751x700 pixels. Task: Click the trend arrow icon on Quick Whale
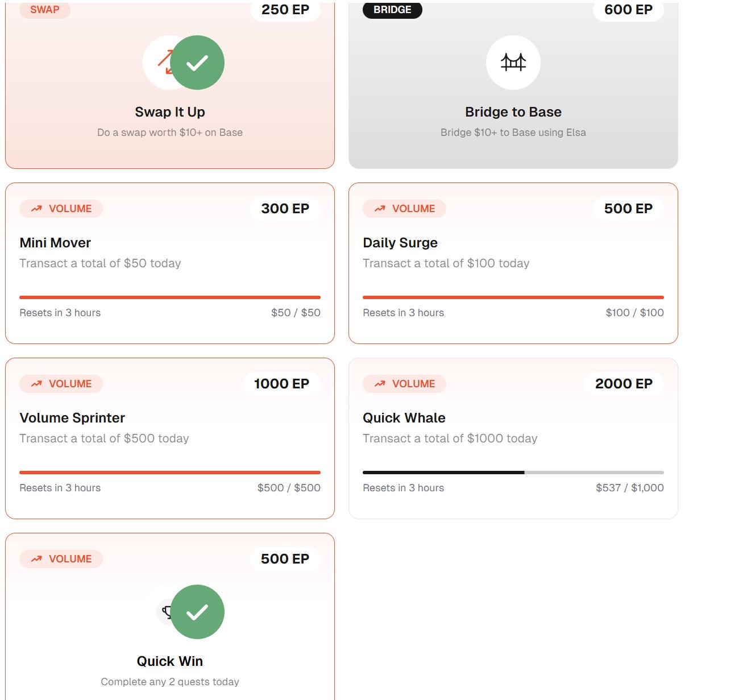(380, 384)
